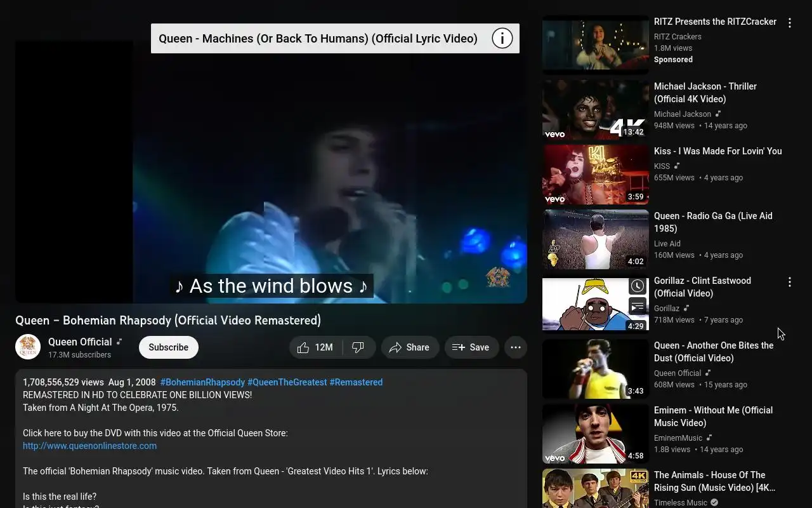Screen dimensions: 812x508
Task: Click the 17.3M subscribers text
Action: tap(79, 355)
